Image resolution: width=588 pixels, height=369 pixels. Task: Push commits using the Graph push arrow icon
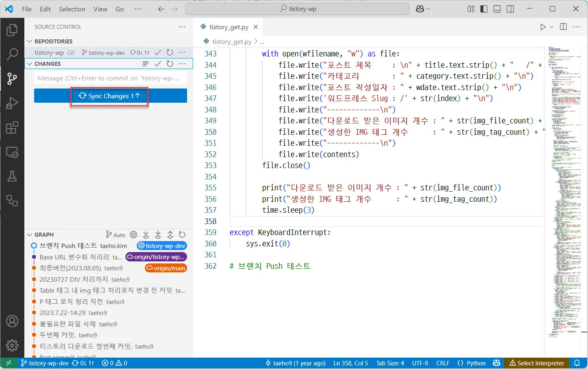170,235
